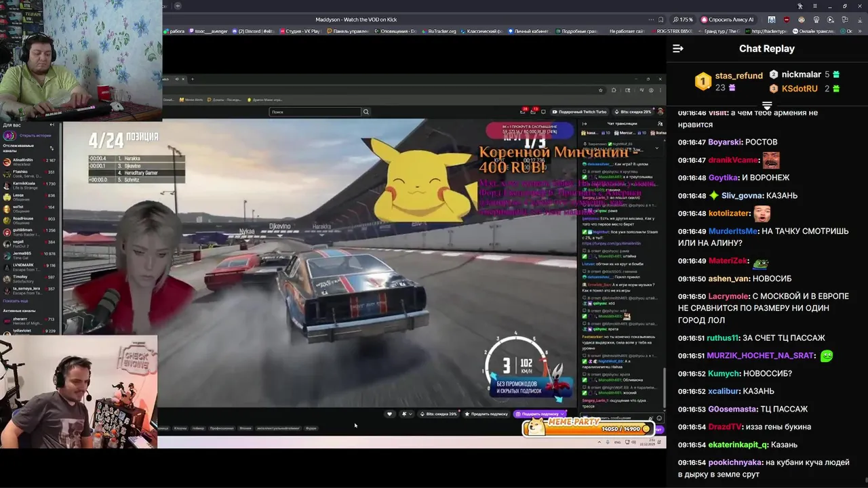
Task: Collapse Twitch sidebar arrow in streamed page
Action: coord(52,125)
